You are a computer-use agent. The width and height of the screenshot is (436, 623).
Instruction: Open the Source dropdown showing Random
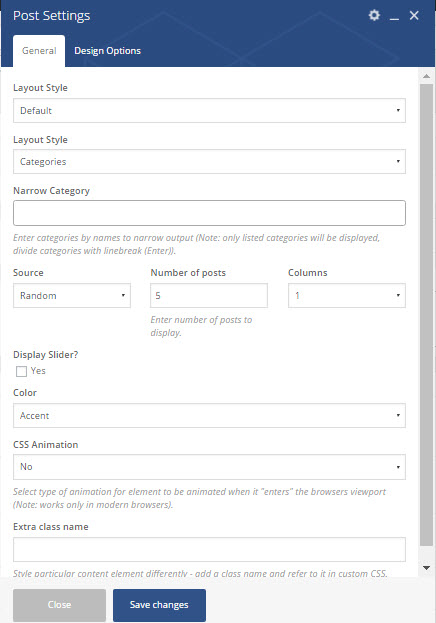72,295
